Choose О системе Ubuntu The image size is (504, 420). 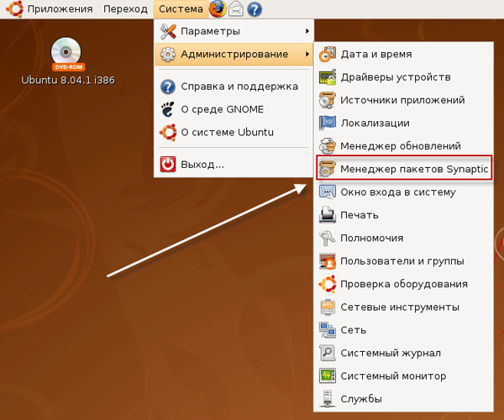228,132
